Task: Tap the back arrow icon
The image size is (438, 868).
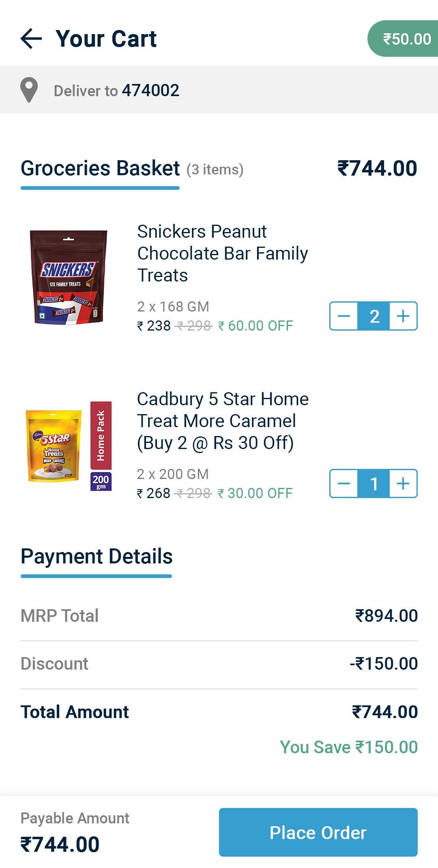Action: pos(31,39)
